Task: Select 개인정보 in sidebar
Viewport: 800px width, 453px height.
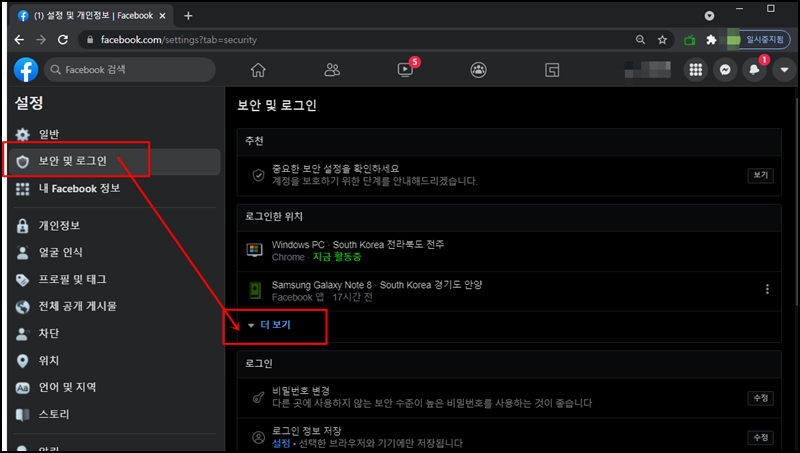Action: 114,225
